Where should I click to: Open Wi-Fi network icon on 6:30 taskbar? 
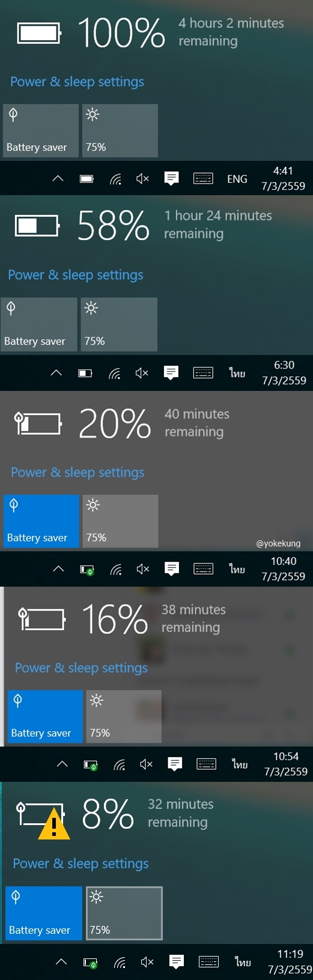[114, 374]
